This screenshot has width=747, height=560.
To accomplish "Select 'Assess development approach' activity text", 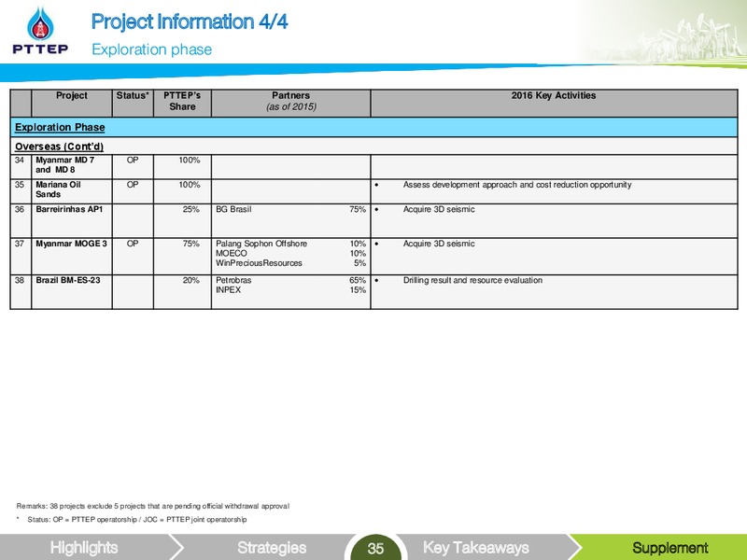I will coord(517,185).
